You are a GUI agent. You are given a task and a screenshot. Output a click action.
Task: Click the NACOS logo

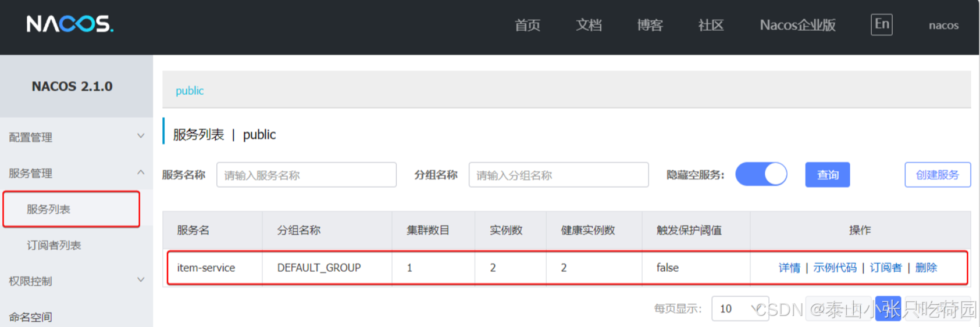click(x=70, y=24)
